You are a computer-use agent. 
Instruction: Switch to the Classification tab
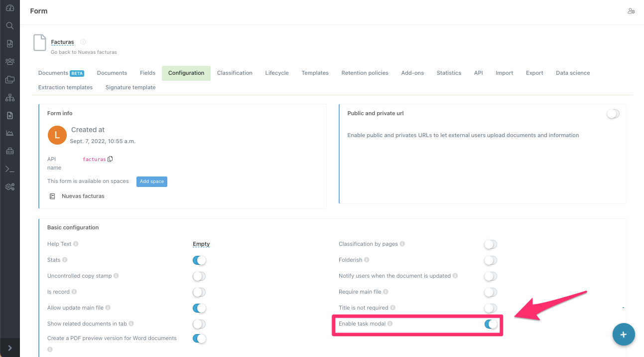(235, 73)
